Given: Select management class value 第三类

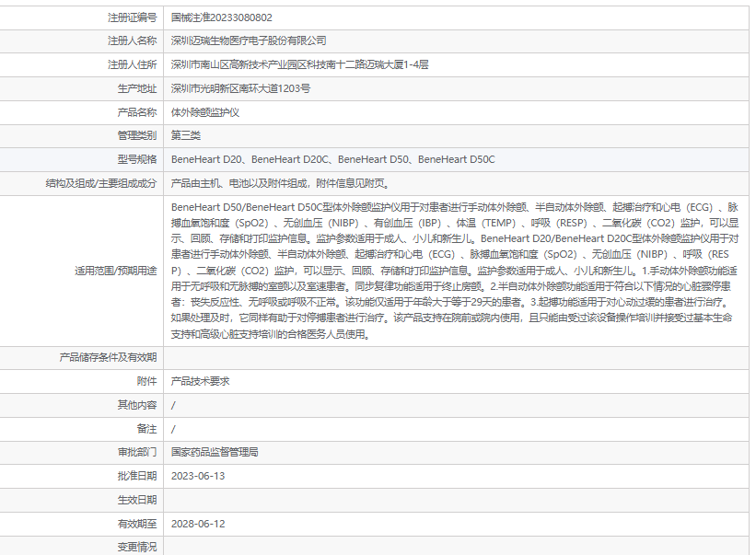Looking at the screenshot, I should tap(186, 135).
